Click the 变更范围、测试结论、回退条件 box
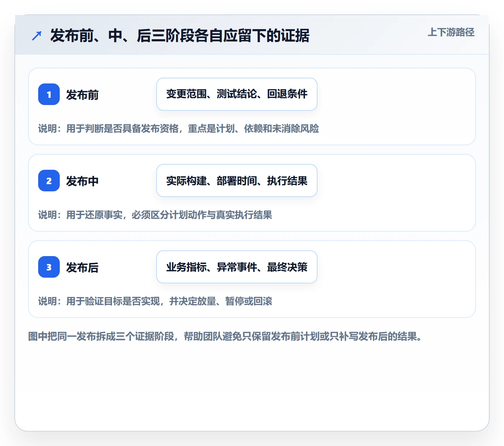Image resolution: width=504 pixels, height=446 pixels. tap(237, 94)
